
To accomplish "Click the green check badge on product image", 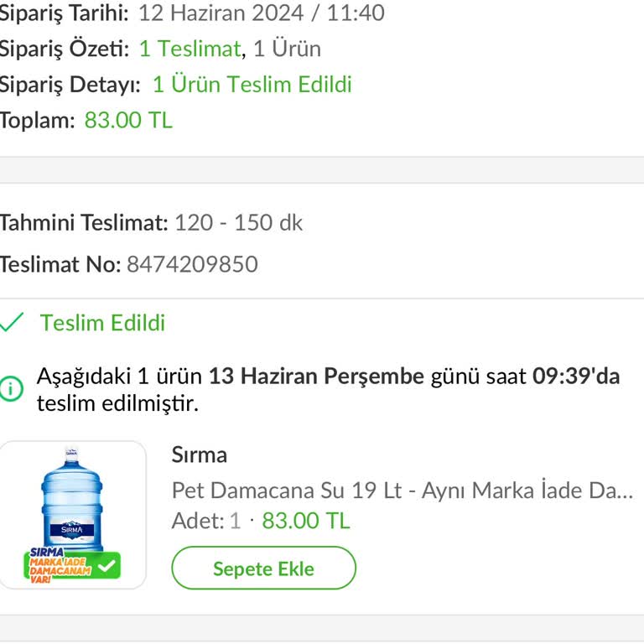I will tap(107, 566).
